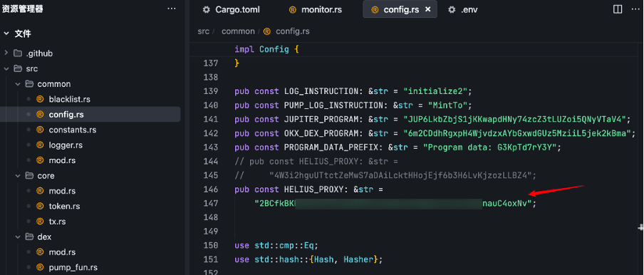Collapse the 文件 section
The width and height of the screenshot is (644, 275).
6,33
